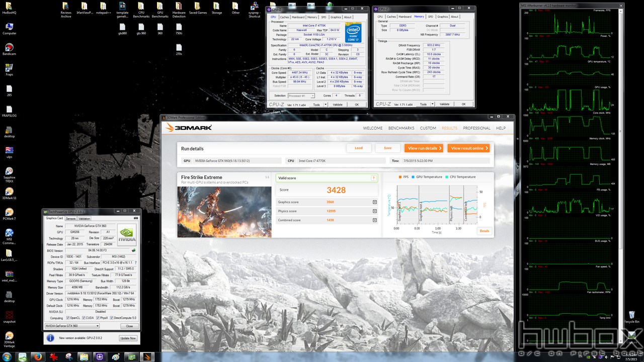Expand the Combined score details
Screen dimensions: 644x362
point(375,220)
